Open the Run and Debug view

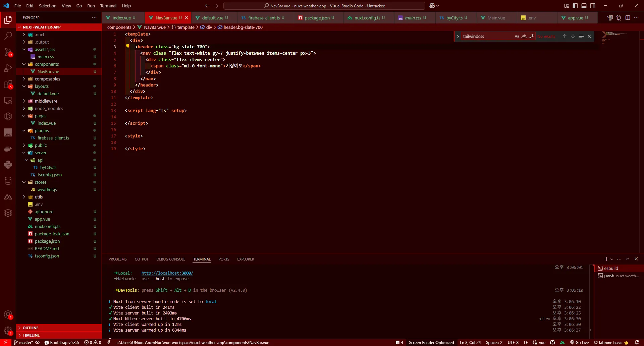pyautogui.click(x=8, y=68)
